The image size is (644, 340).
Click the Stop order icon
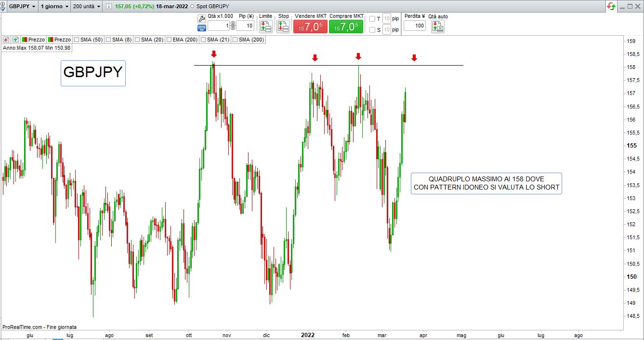pyautogui.click(x=283, y=27)
